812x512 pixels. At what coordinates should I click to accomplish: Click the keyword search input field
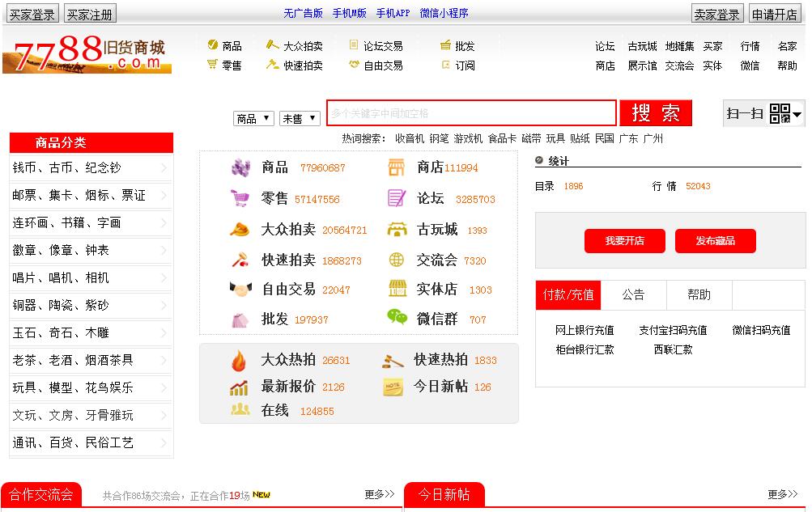pos(471,113)
